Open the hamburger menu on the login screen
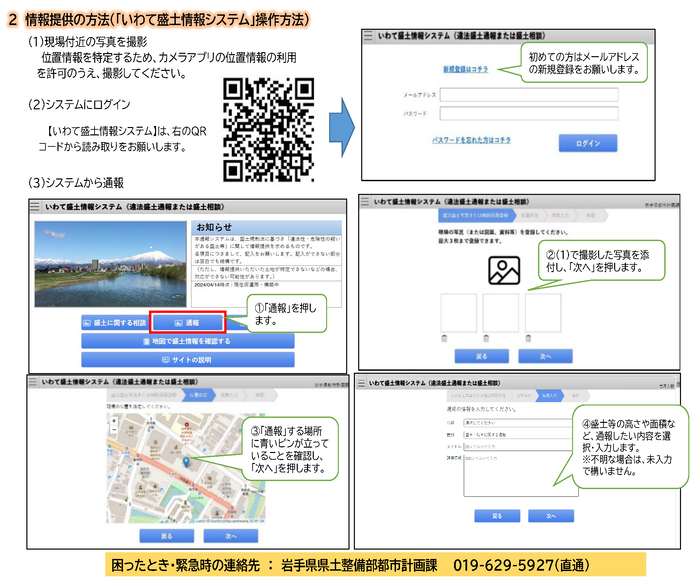Screen dimensions: 690x578 point(368,36)
